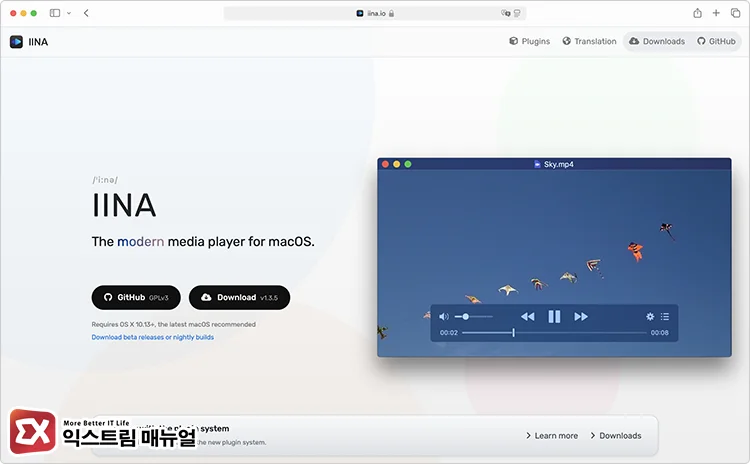Show the Safari tab overview

[x=736, y=13]
